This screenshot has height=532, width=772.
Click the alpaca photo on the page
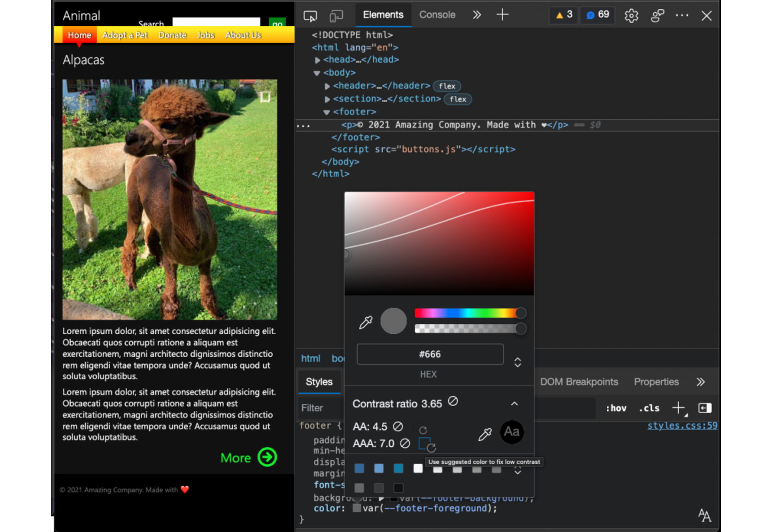pos(170,199)
